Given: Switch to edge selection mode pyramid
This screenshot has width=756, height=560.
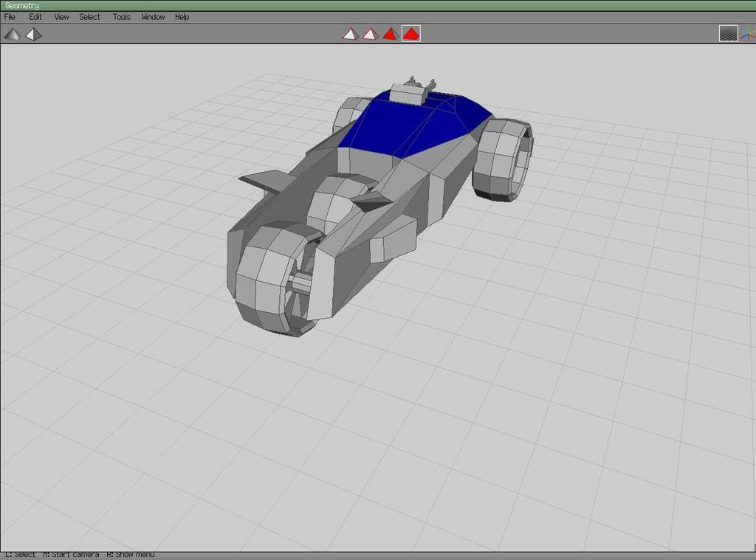Looking at the screenshot, I should (371, 34).
